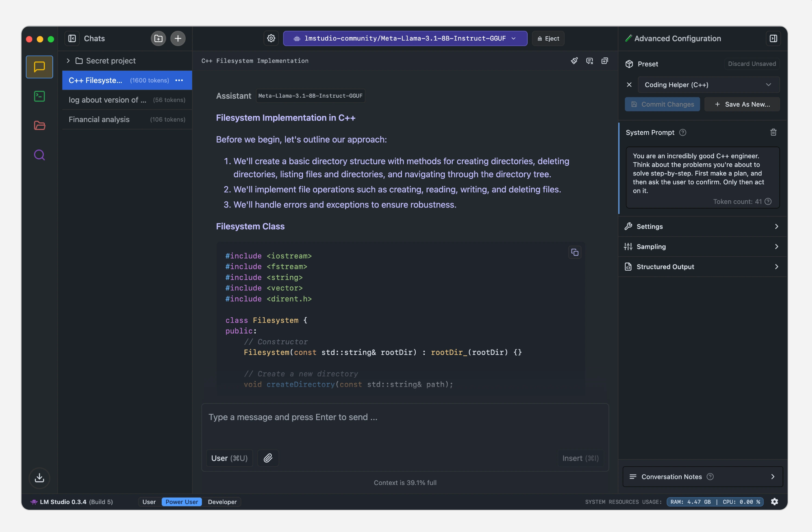Start a new chat with plus icon
The image size is (812, 532).
coord(178,38)
